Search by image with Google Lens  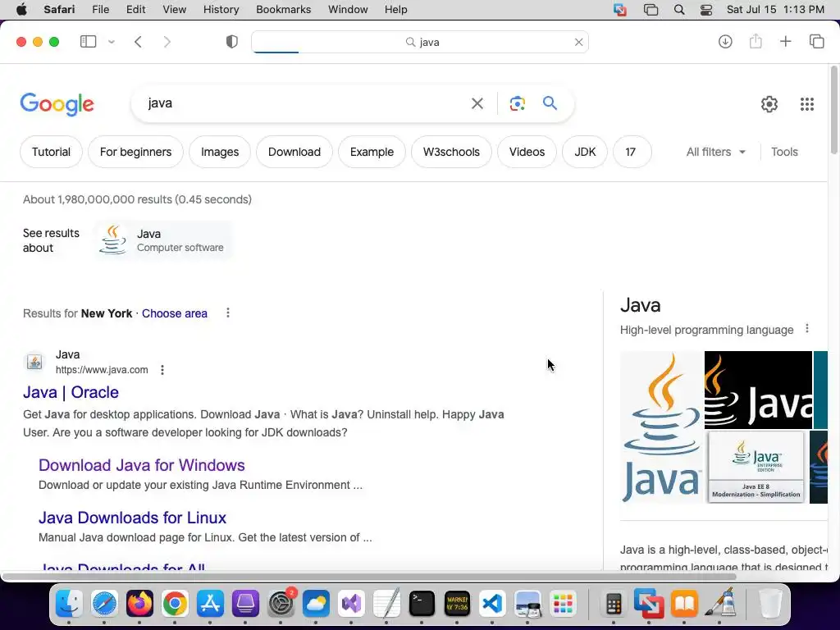518,103
